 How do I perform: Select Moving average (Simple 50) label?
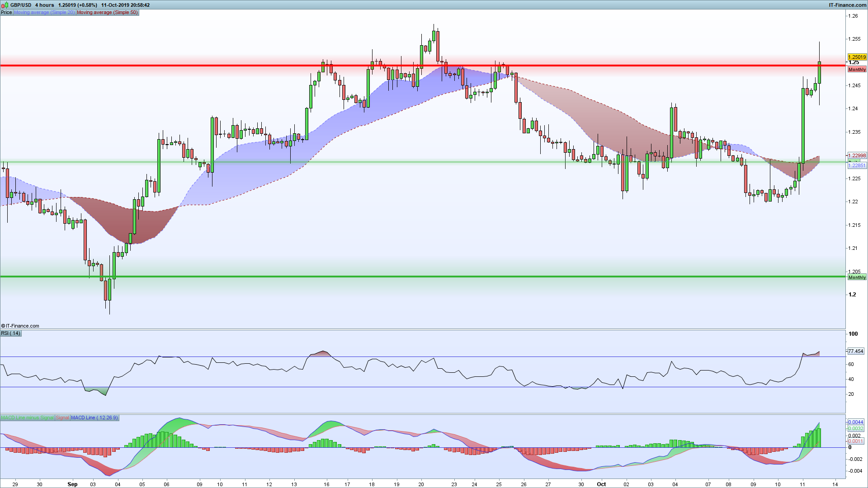pyautogui.click(x=107, y=12)
